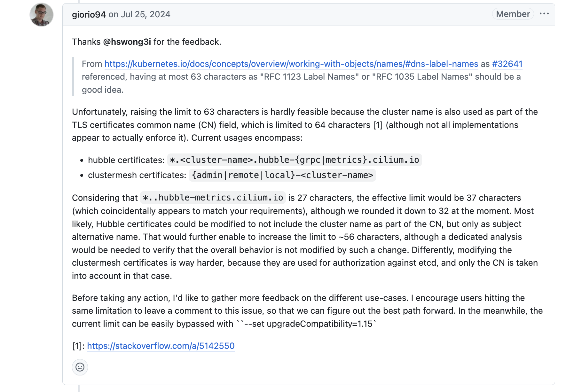Image resolution: width=566 pixels, height=392 pixels.
Task: Open the giorio94 username link
Action: [89, 14]
